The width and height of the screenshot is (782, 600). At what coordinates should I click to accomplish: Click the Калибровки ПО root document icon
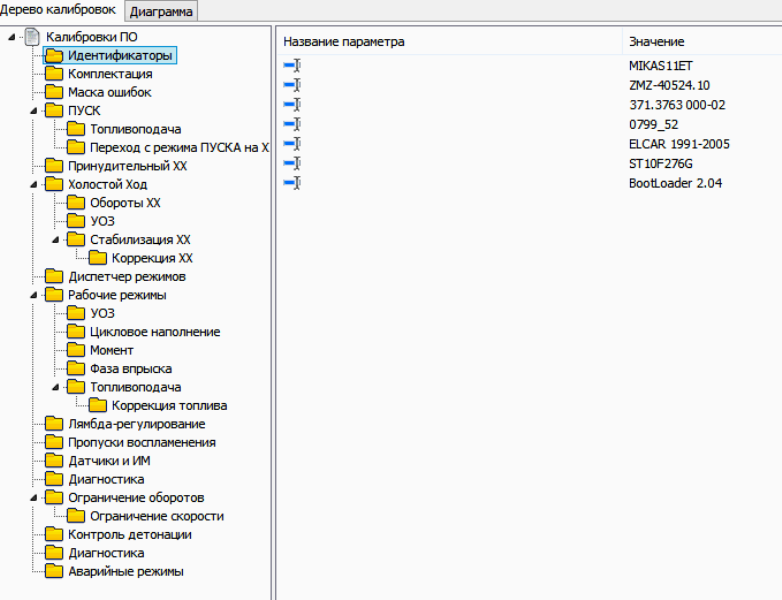click(31, 37)
